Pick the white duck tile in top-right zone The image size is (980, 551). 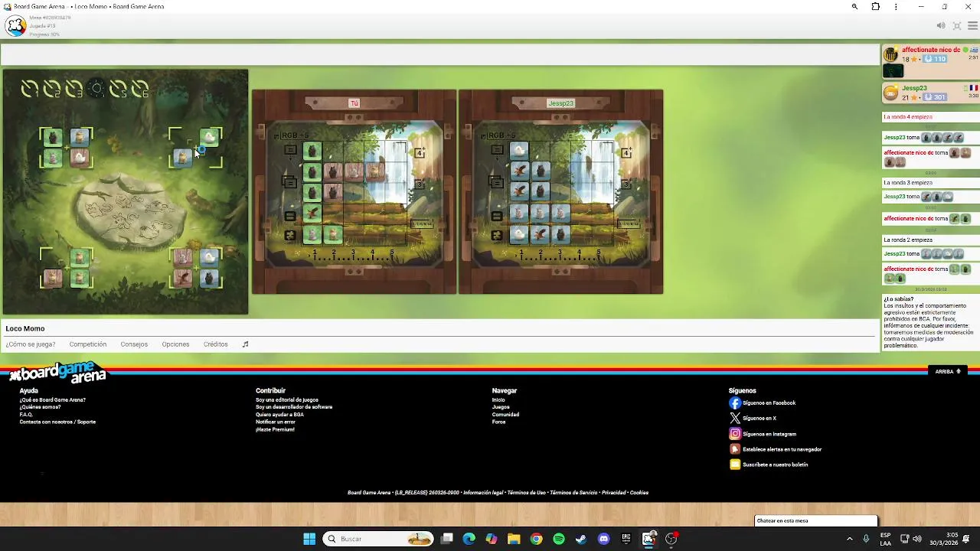[x=209, y=138]
